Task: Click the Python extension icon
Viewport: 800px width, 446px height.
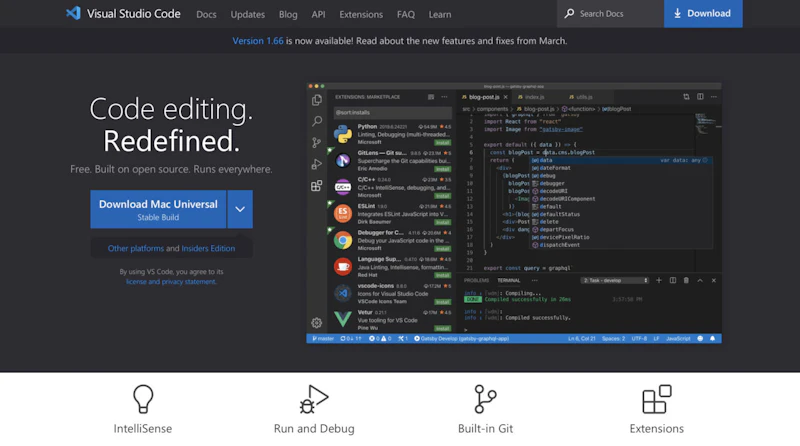Action: tap(343, 134)
